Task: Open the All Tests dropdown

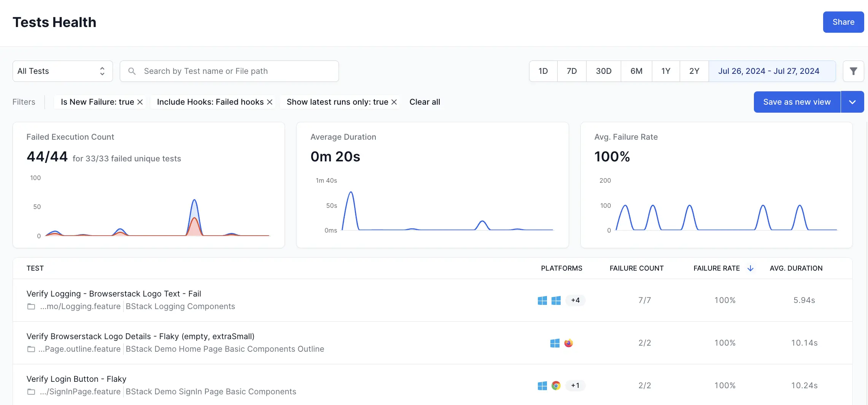Action: coord(63,71)
